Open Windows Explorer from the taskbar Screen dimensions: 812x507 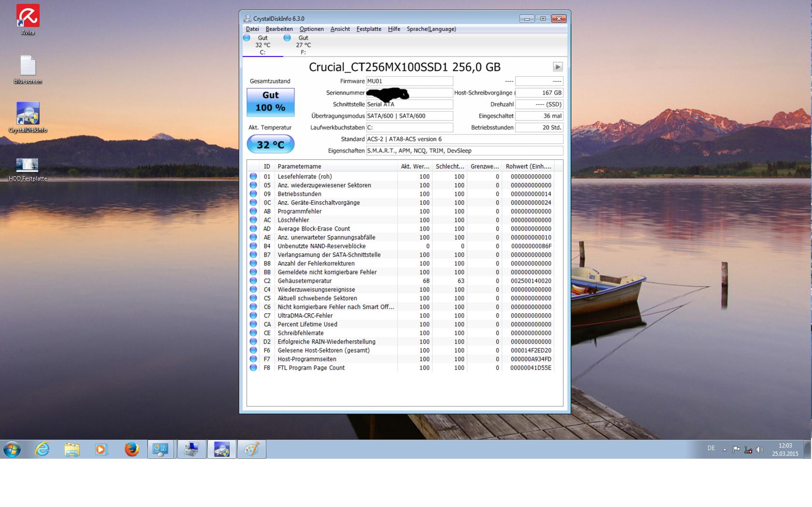tap(72, 449)
